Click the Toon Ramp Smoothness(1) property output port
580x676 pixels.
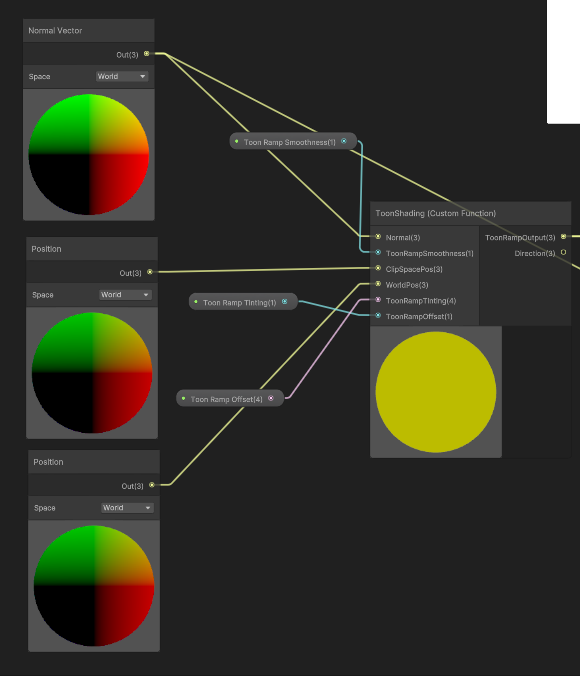tap(344, 141)
